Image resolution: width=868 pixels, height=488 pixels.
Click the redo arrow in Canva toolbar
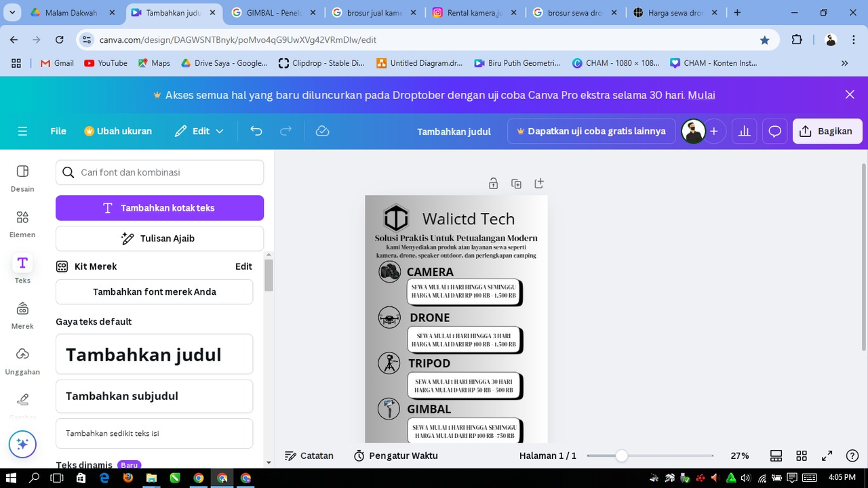pyautogui.click(x=286, y=131)
